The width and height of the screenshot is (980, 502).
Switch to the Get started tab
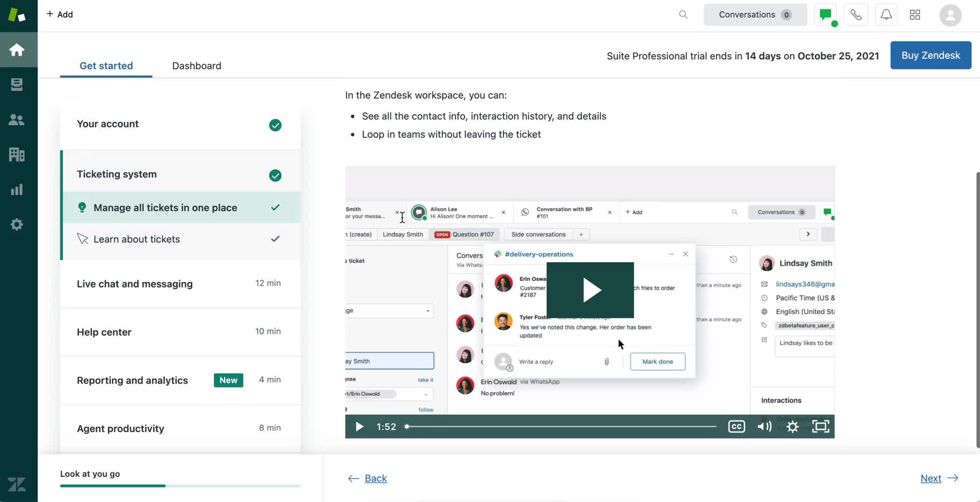tap(106, 66)
